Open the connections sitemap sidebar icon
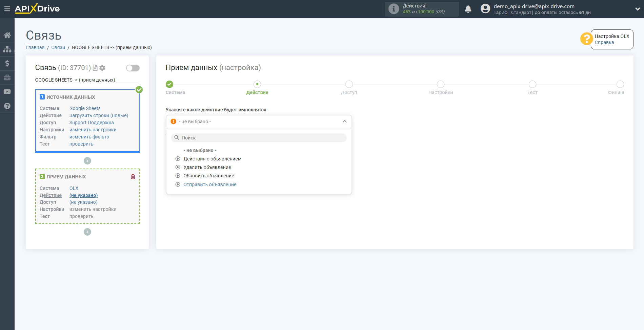This screenshot has height=330, width=644. coord(7,49)
